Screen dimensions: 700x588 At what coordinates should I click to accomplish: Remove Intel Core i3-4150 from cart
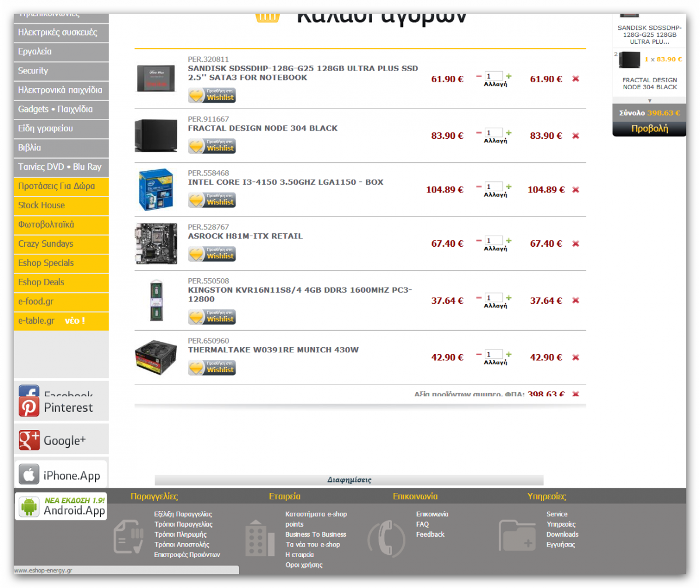click(576, 190)
